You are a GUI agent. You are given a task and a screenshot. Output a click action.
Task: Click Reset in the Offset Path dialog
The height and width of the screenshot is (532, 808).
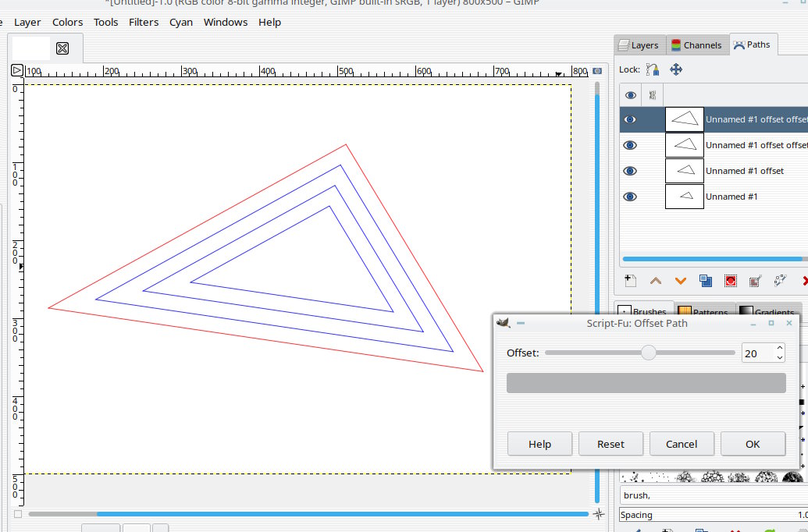(610, 444)
